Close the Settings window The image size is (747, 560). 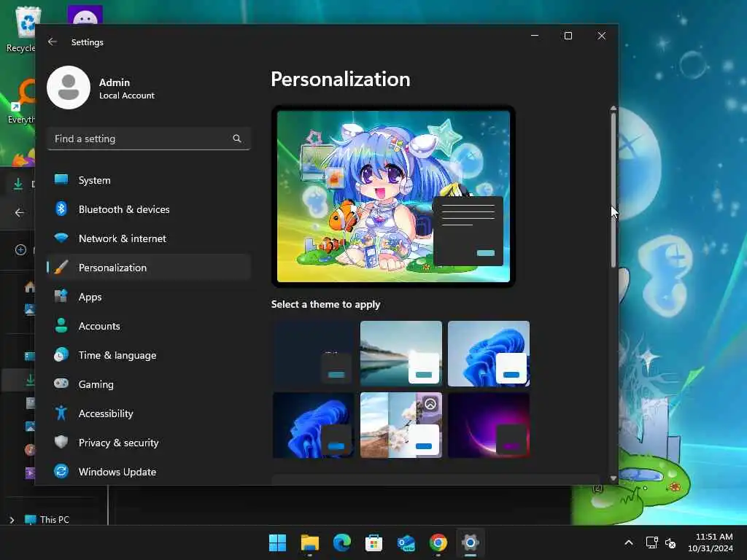pos(601,36)
